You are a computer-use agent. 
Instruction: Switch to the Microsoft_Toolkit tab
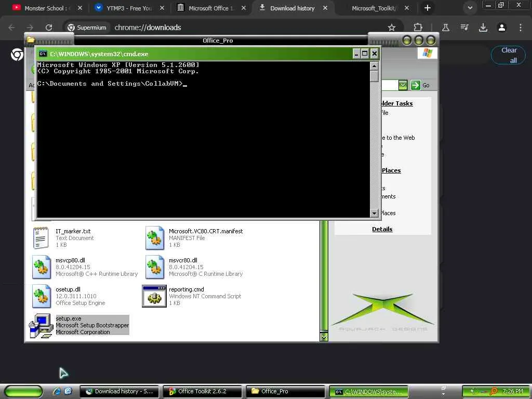[373, 8]
